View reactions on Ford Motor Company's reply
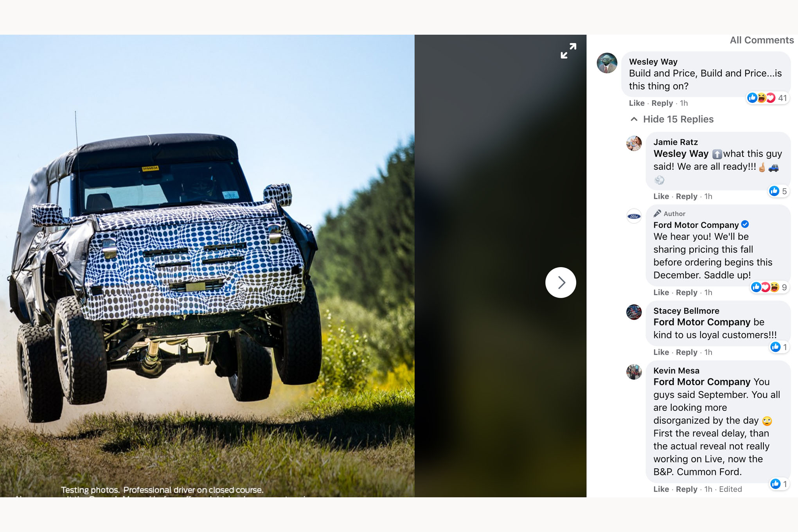The width and height of the screenshot is (798, 532). point(769,288)
